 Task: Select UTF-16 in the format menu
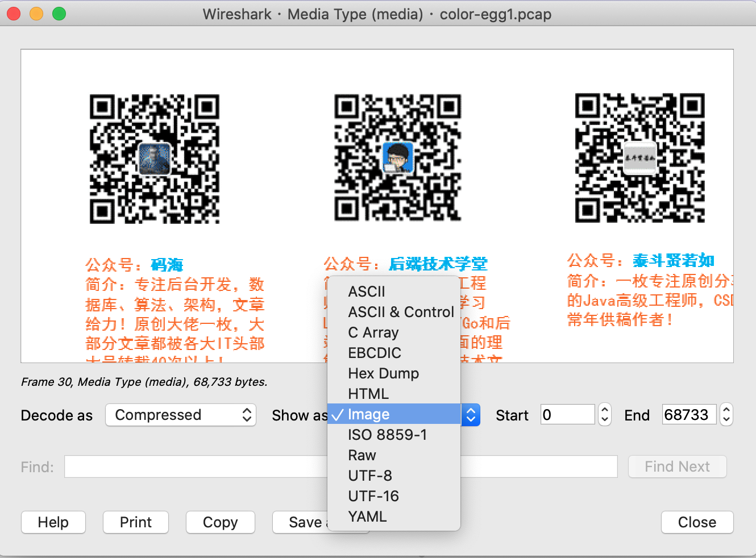tap(373, 496)
